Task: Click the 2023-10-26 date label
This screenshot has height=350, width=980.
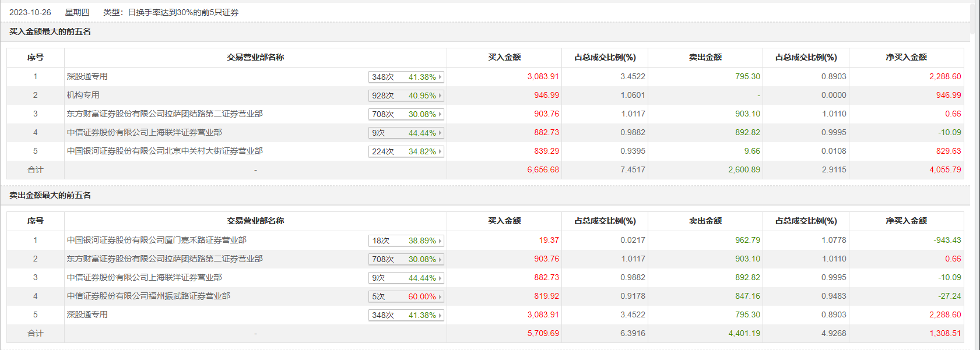Action: coord(30,12)
